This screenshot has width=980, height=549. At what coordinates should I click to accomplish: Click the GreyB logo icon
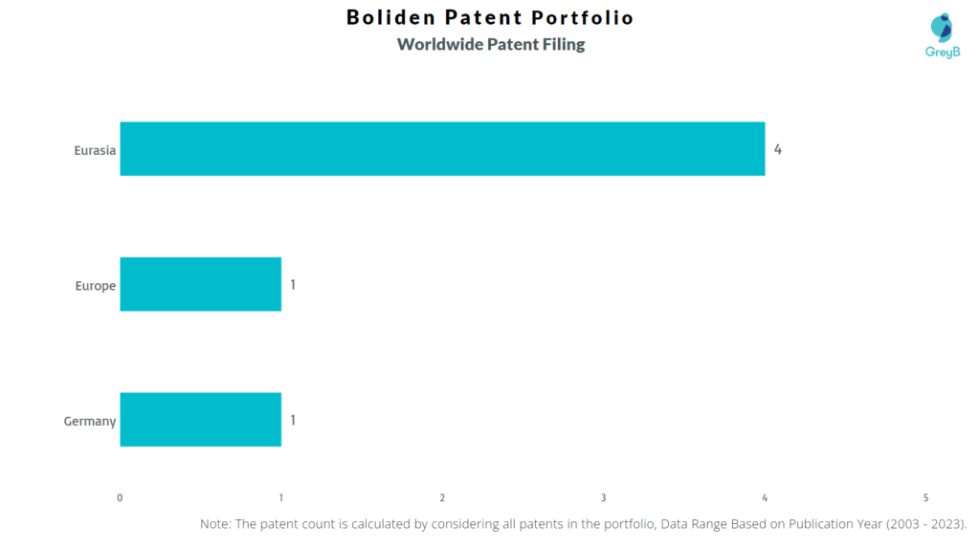942,28
